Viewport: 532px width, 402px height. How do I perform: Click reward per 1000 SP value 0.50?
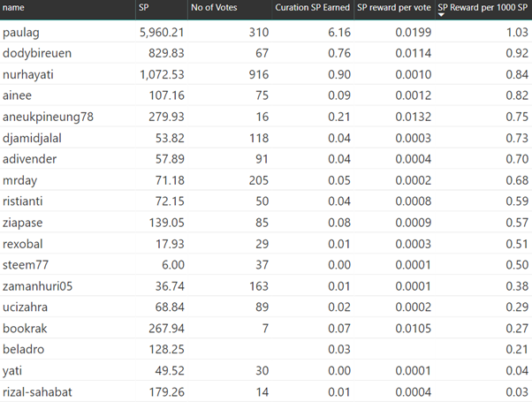click(517, 265)
